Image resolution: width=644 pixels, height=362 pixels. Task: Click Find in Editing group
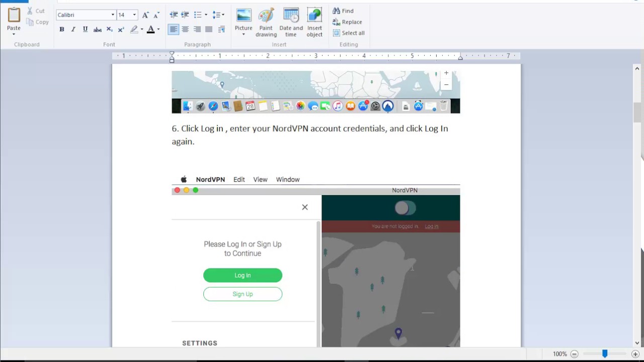coord(343,11)
